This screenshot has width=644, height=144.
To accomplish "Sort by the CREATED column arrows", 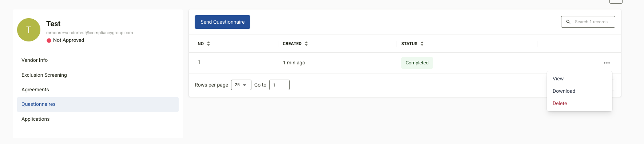I will [x=306, y=44].
